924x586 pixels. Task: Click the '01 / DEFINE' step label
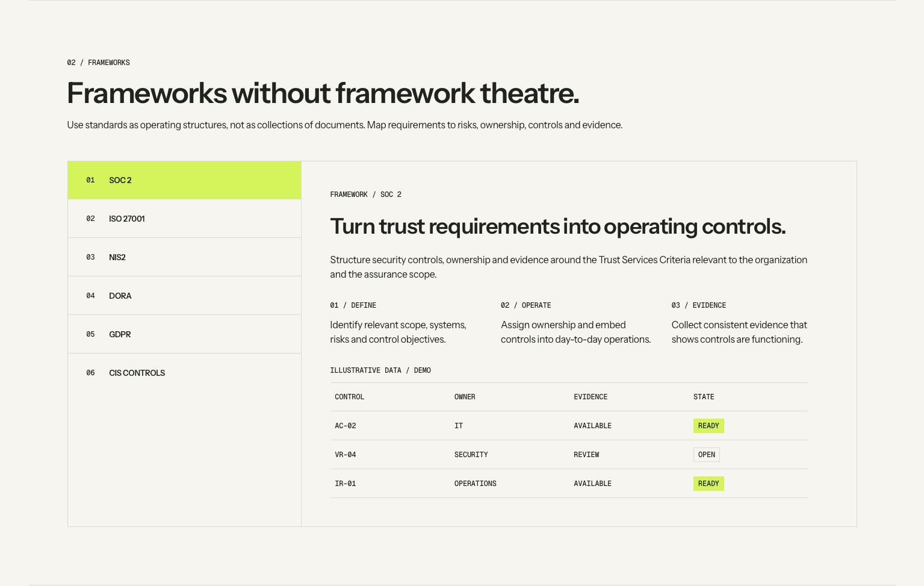pos(353,305)
